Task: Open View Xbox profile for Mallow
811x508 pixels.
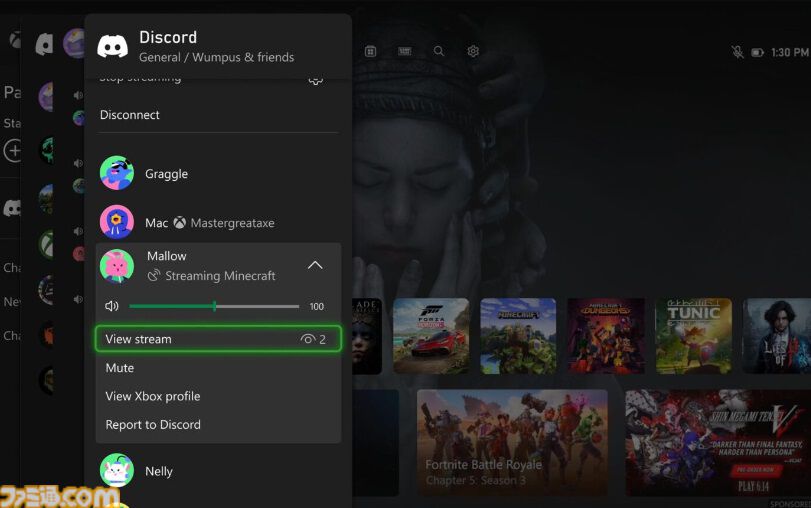Action: pos(218,396)
